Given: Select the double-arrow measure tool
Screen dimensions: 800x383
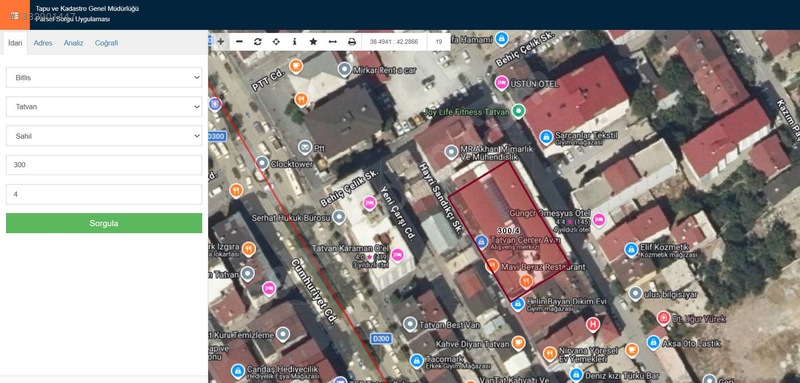Looking at the screenshot, I should click(x=333, y=42).
